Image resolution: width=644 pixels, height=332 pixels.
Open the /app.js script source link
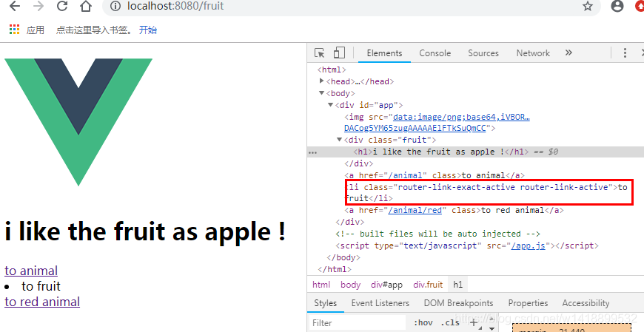tap(528, 245)
